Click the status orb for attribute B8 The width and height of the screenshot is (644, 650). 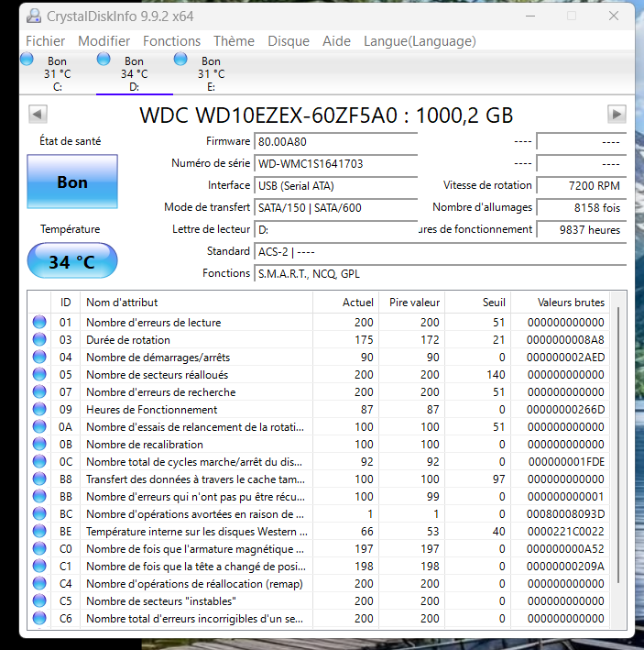[39, 479]
